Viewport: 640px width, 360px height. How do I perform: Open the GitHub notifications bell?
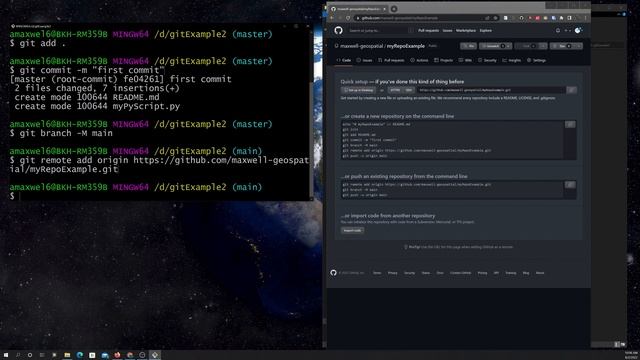pos(558,30)
